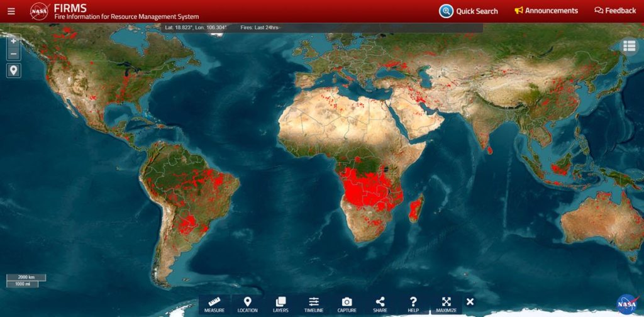Open the Help tool
This screenshot has width=644, height=317.
coord(413,304)
